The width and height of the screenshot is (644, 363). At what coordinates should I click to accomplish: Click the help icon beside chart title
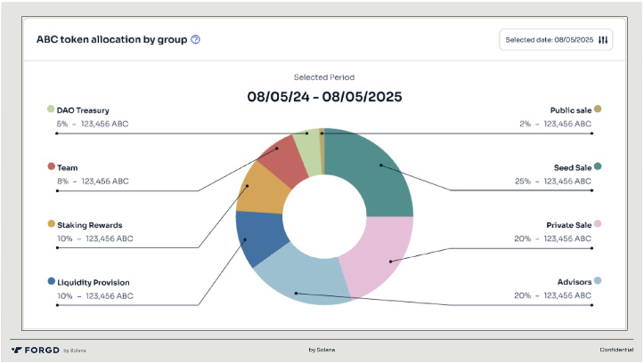pyautogui.click(x=195, y=40)
